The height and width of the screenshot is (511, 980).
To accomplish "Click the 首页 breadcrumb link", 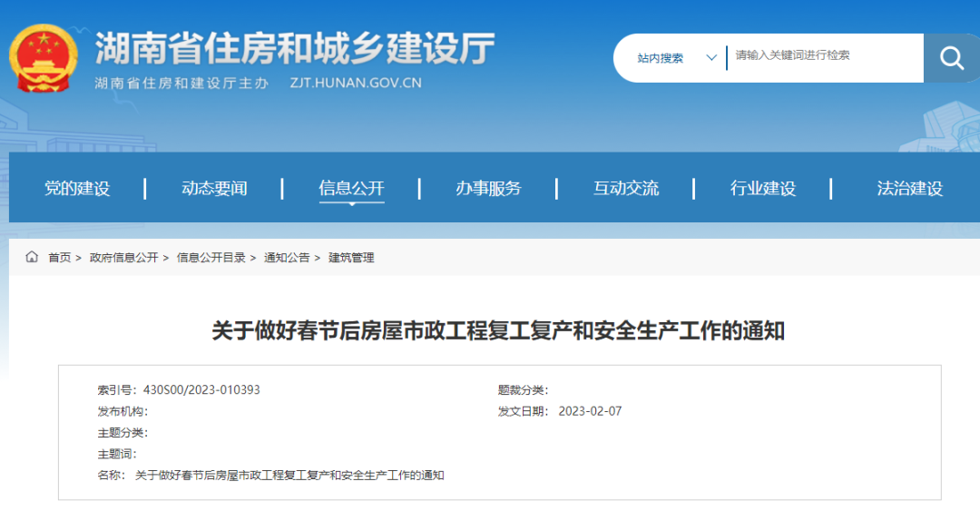I will click(60, 258).
